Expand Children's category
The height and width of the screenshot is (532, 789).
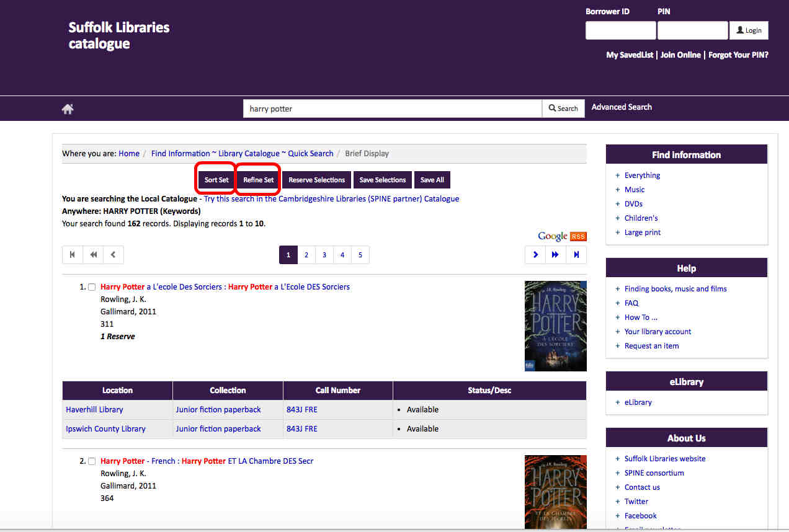pyautogui.click(x=641, y=218)
